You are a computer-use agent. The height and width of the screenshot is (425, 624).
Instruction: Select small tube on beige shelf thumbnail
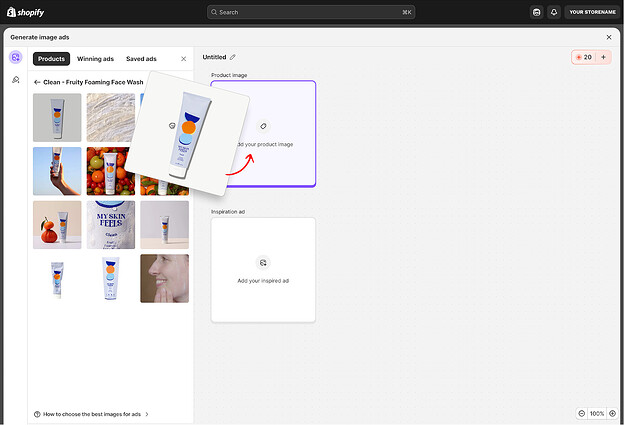[x=164, y=225]
